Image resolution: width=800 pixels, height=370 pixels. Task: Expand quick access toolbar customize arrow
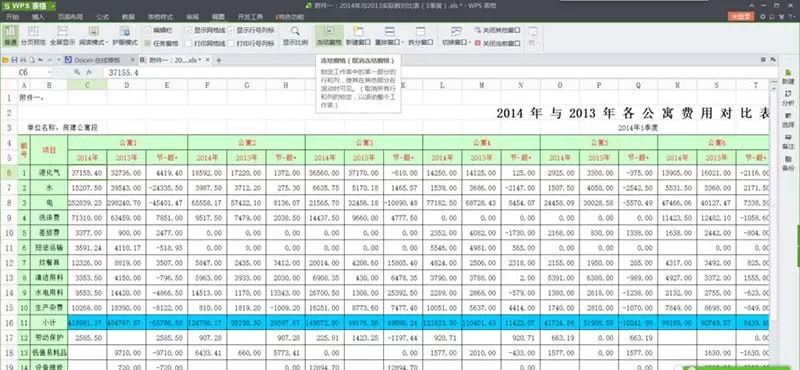[59, 60]
